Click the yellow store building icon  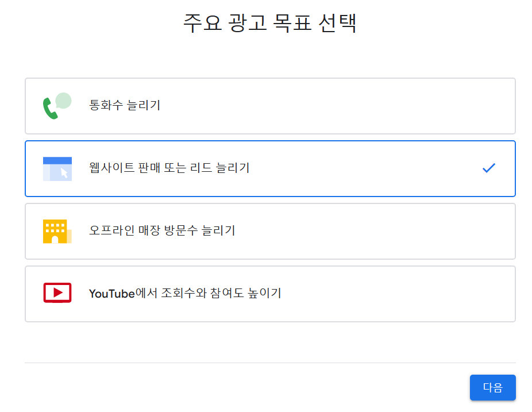pos(57,232)
